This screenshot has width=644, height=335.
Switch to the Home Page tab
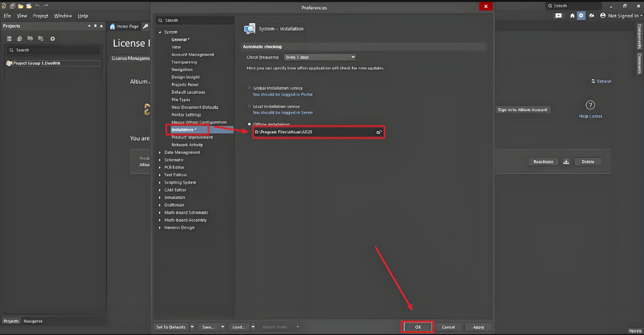[124, 26]
